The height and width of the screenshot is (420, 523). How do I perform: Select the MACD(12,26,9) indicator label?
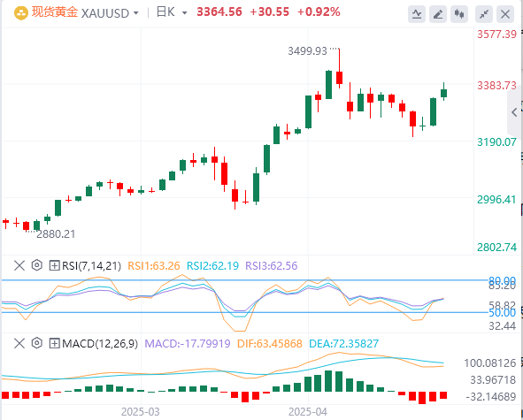coord(100,343)
